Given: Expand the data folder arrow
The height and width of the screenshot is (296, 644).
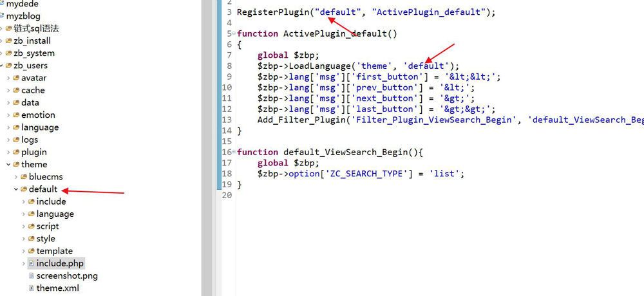Looking at the screenshot, I should (8, 103).
